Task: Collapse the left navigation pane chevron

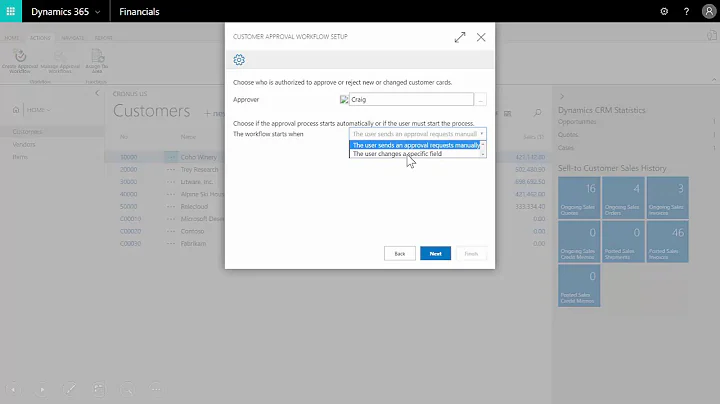Action: (97, 93)
